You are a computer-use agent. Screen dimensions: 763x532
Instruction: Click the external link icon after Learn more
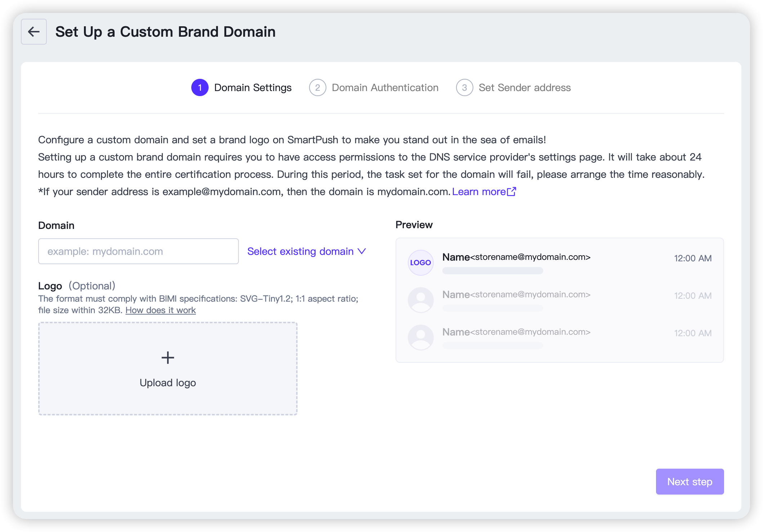point(512,191)
